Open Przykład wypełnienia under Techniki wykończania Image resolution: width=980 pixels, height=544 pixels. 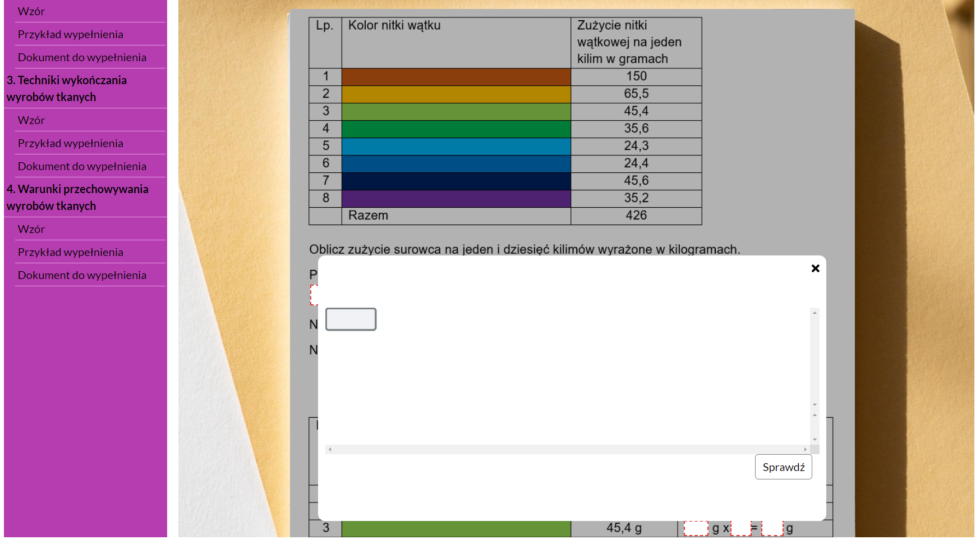point(71,143)
